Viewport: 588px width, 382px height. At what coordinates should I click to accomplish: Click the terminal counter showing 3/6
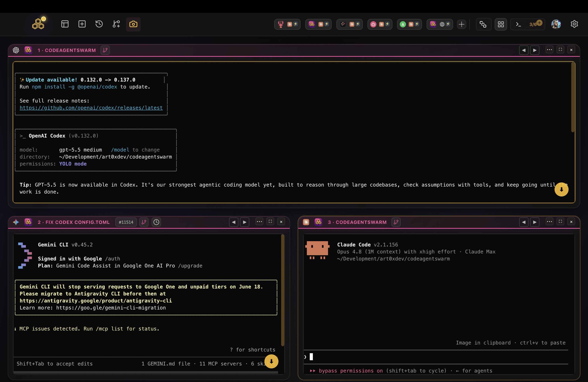528,24
